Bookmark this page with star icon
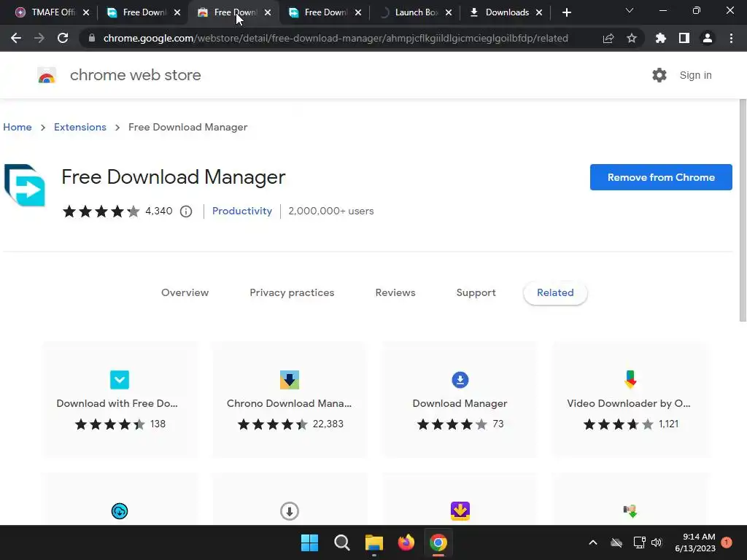 pos(632,38)
